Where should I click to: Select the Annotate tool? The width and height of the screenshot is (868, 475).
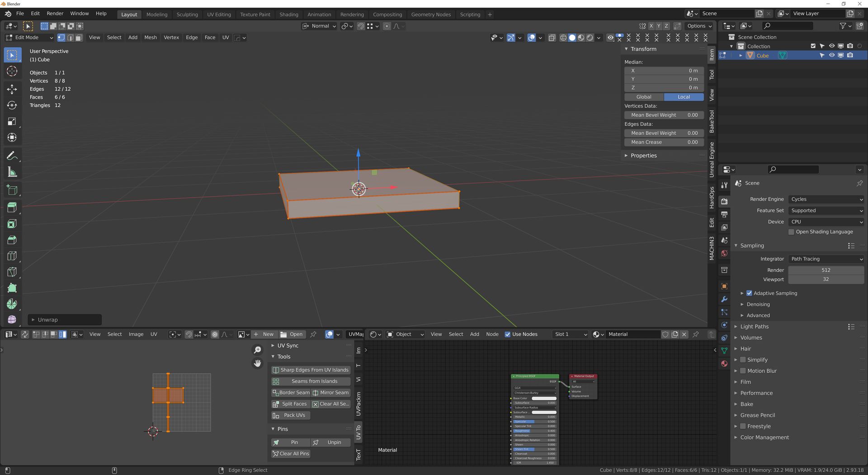[12, 156]
